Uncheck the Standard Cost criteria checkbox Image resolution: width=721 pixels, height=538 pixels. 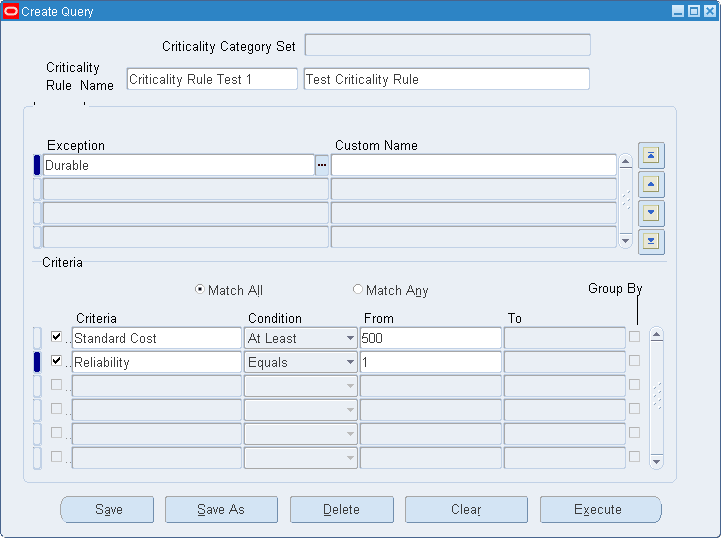click(56, 337)
